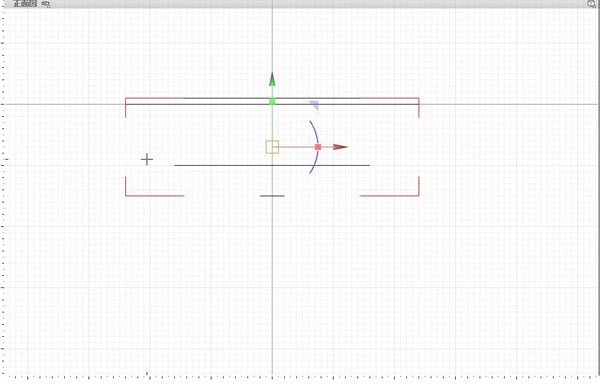
Task: Click the plus cross marker in viewport
Action: coord(147,159)
